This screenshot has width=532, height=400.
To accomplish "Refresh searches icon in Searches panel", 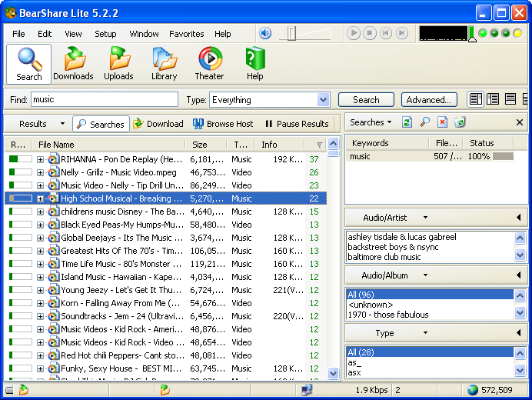I will (407, 122).
